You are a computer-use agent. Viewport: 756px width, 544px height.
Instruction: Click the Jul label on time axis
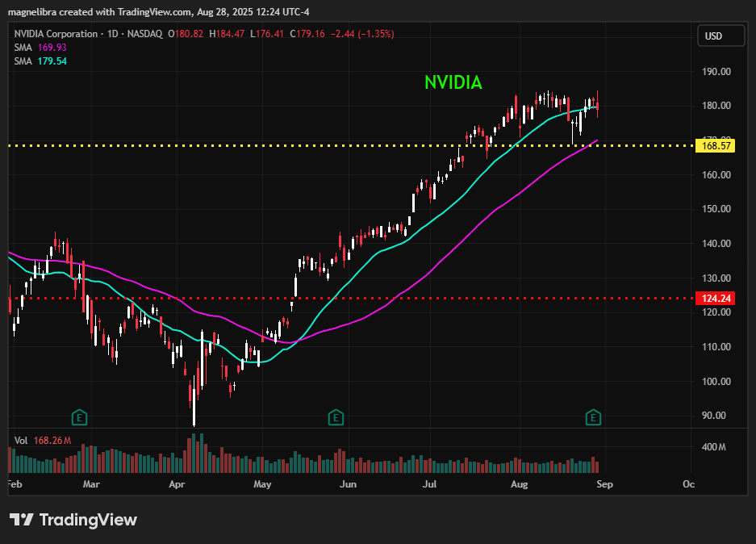[x=429, y=483]
